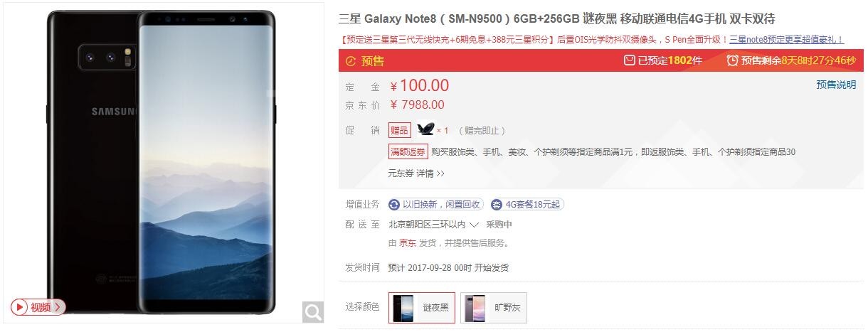Select the 谜夜黑 color option

pyautogui.click(x=422, y=308)
